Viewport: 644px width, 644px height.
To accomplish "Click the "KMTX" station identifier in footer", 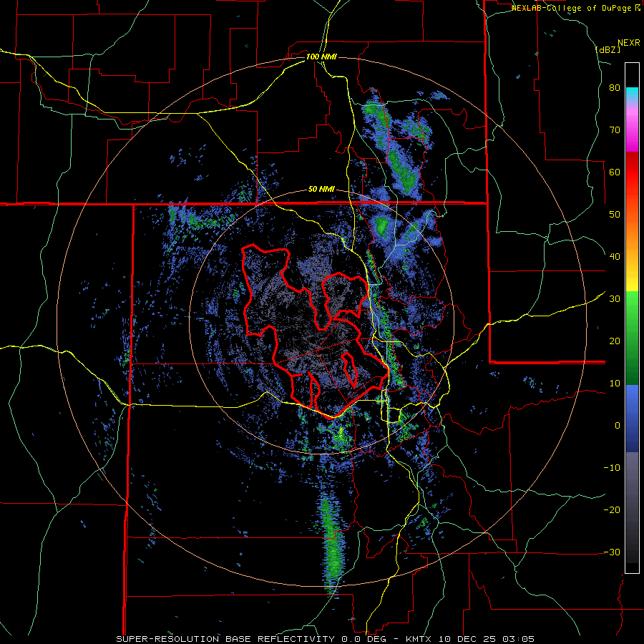I will [420, 639].
